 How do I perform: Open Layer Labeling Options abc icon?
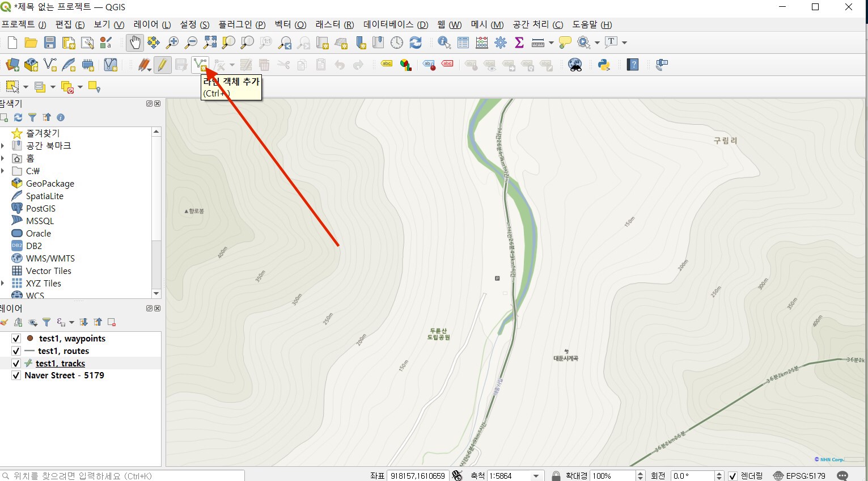click(x=387, y=64)
